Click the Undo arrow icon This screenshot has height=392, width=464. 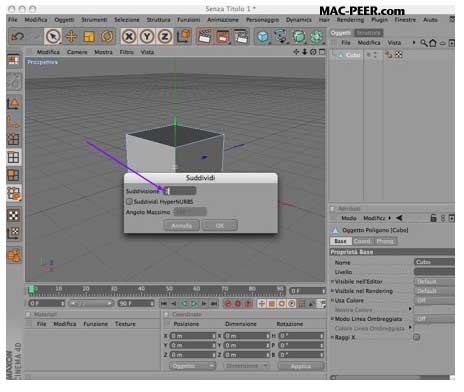(17, 36)
